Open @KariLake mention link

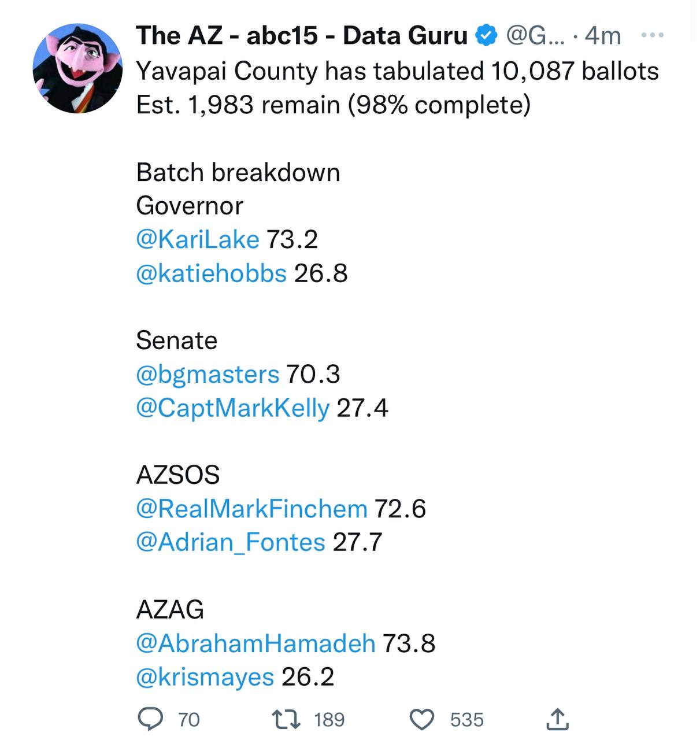[x=198, y=239]
